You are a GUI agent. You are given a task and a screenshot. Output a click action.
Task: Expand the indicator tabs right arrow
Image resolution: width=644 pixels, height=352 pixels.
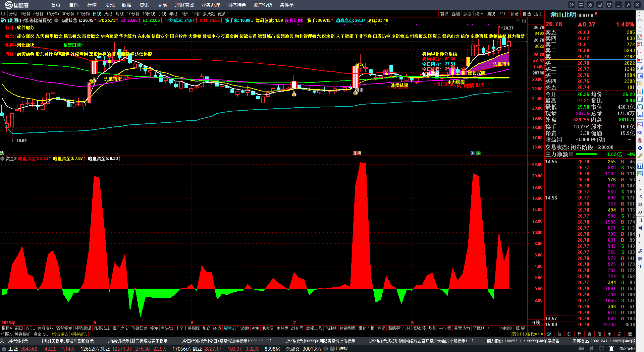click(x=488, y=328)
